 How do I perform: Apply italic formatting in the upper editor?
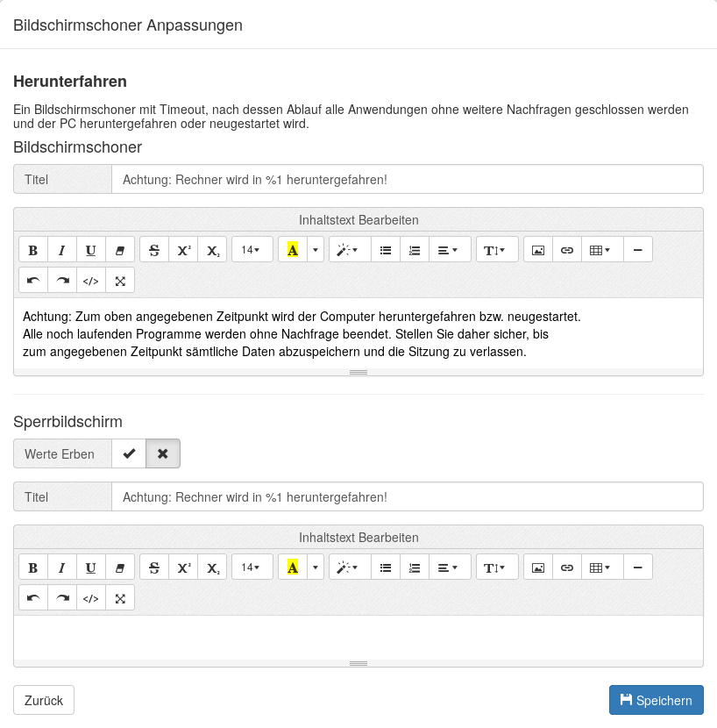[61, 249]
